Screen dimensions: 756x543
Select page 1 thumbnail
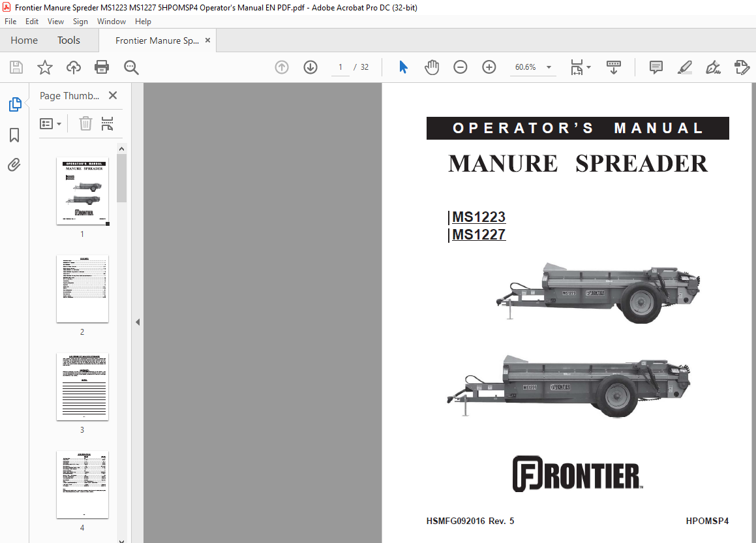click(x=83, y=191)
